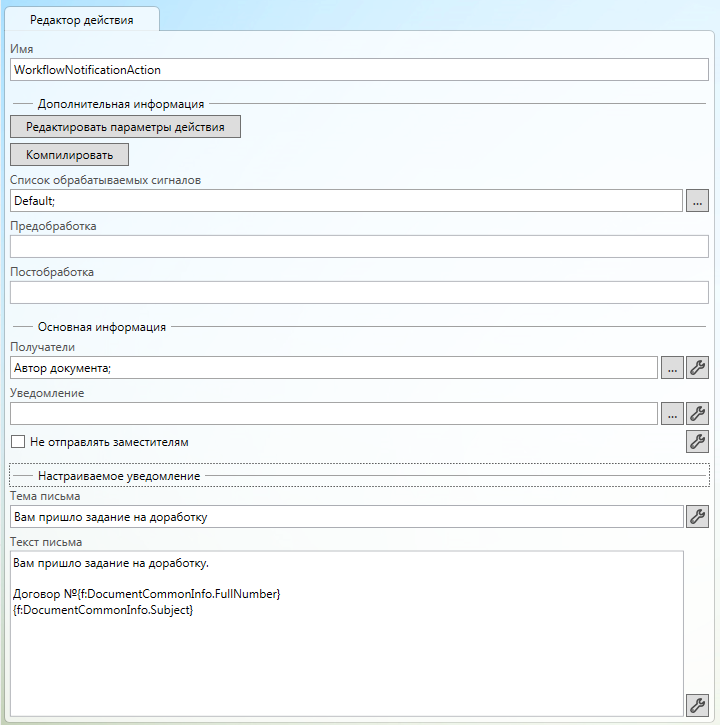Click wrench icon in Текст письма area
This screenshot has width=720, height=725.
tap(697, 705)
